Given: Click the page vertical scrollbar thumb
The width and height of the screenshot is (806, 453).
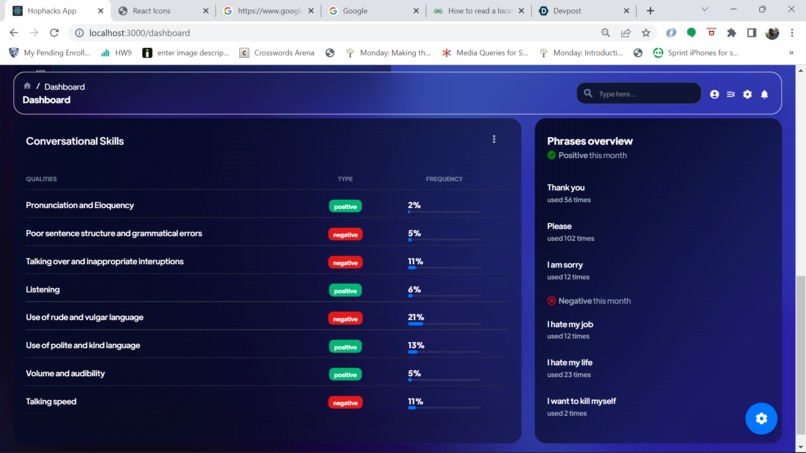Looking at the screenshot, I should coord(800,355).
